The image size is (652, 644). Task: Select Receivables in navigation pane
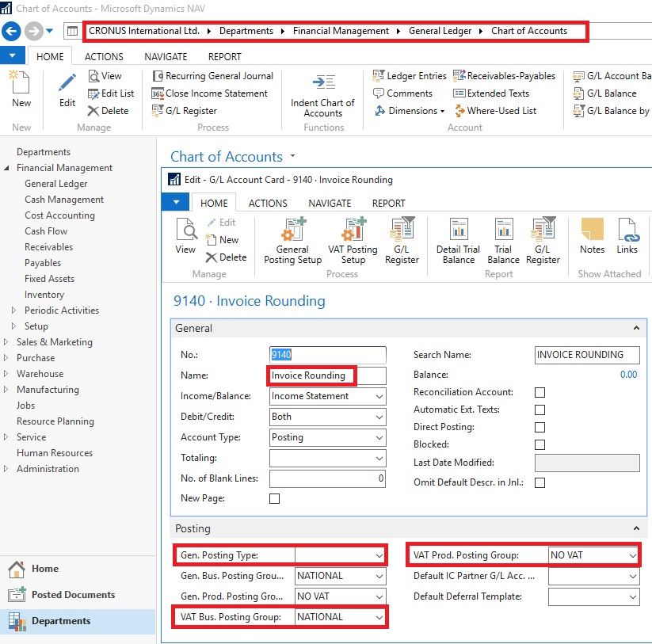pyautogui.click(x=48, y=247)
